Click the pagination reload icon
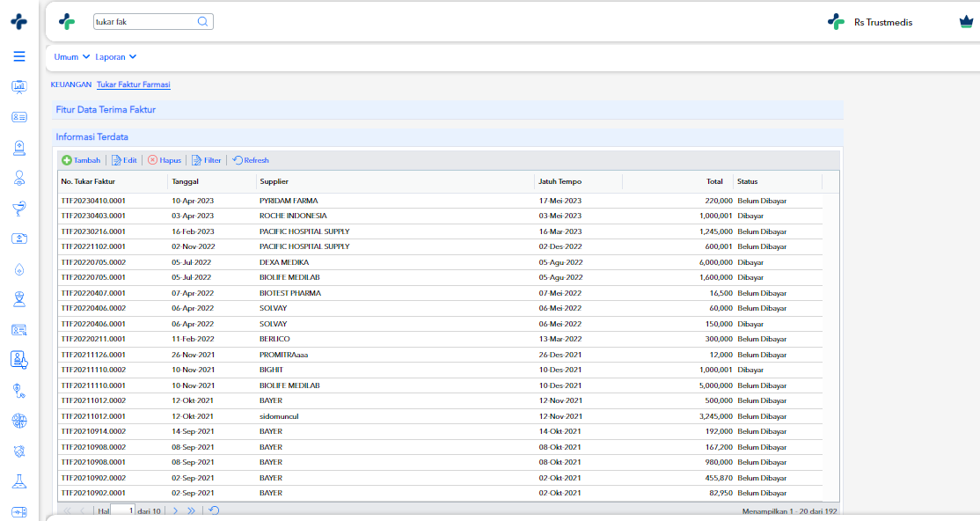Screen dimensions: 980x521 click(214, 511)
